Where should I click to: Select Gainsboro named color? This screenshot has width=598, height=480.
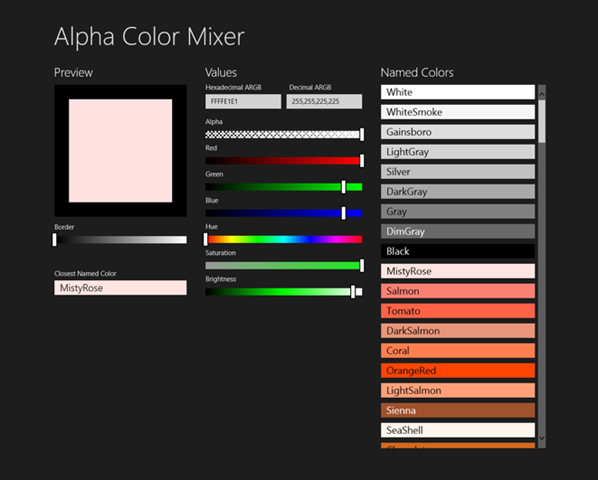[x=458, y=132]
